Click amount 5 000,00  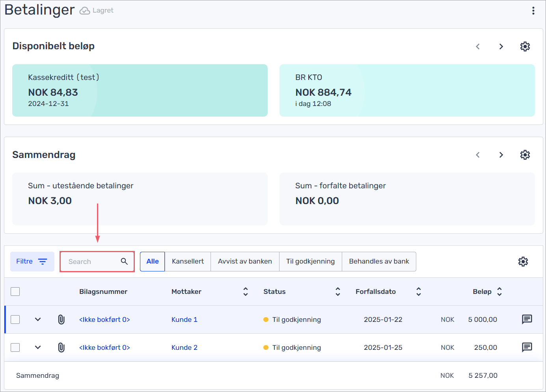coord(483,320)
